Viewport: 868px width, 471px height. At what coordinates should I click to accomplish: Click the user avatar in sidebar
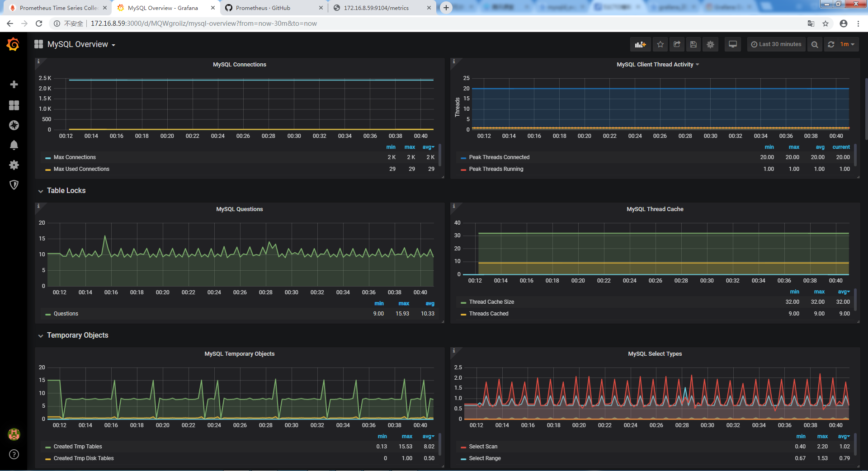(14, 434)
